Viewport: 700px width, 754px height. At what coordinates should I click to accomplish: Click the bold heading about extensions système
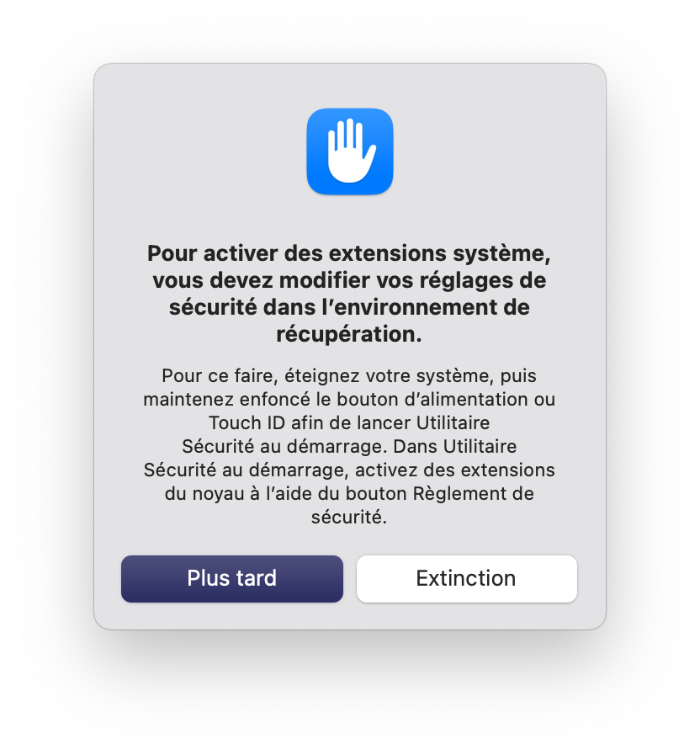[349, 294]
